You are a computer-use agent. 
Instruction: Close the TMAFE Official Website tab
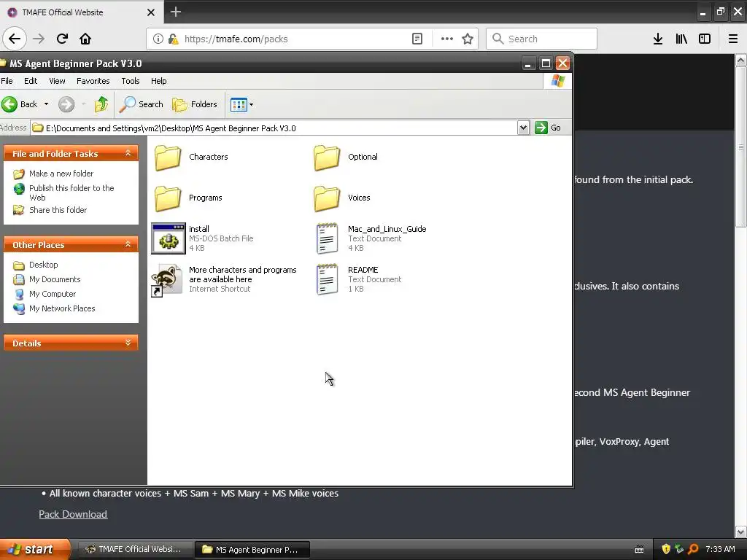click(x=150, y=12)
